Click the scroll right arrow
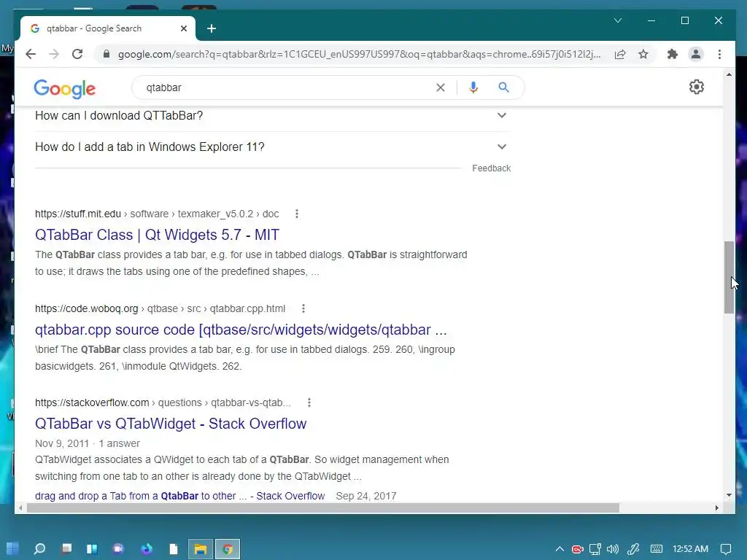747x560 pixels. point(716,508)
